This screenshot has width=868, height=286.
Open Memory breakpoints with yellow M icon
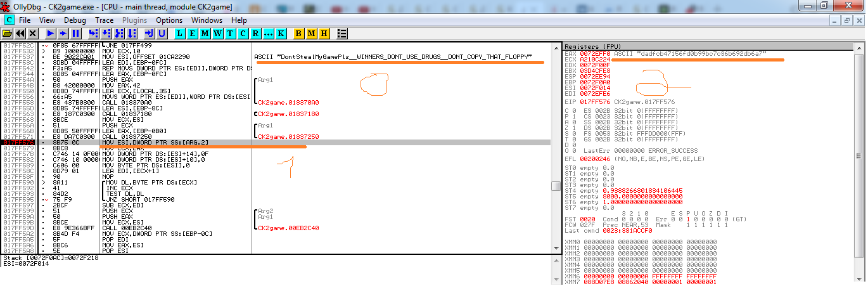tap(311, 33)
